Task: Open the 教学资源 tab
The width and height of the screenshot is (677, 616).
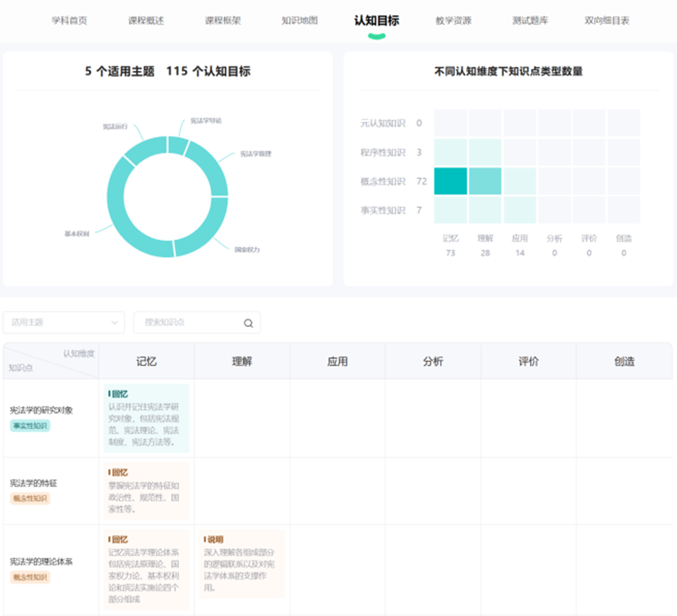Action: 453,21
